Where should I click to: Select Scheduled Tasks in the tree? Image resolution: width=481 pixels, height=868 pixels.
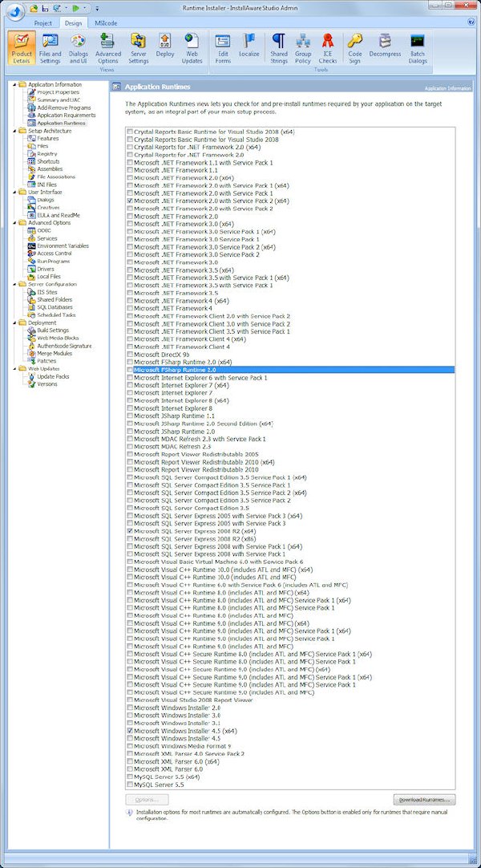(x=56, y=314)
